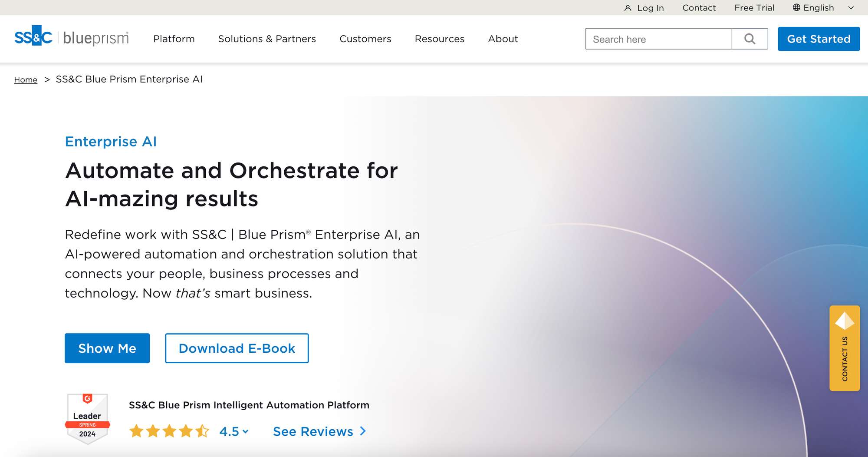Click the Download E-Book button
The image size is (868, 457).
pos(237,348)
